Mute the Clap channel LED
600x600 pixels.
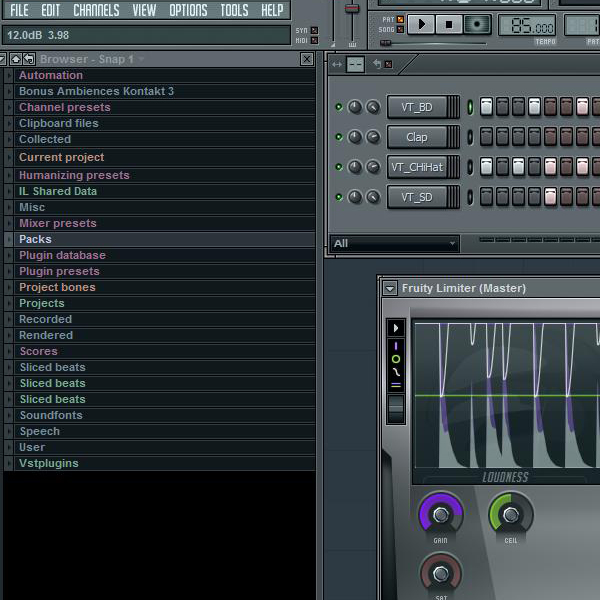click(x=339, y=137)
